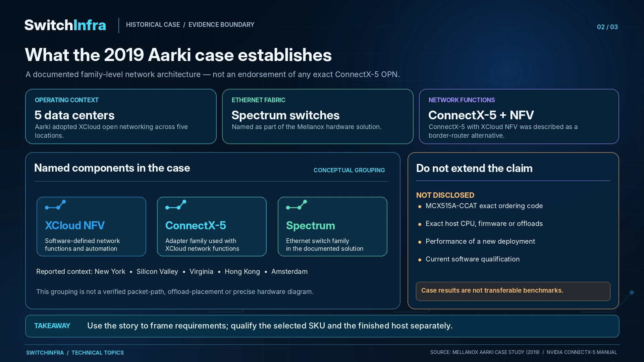
Task: Click Adapter family used with XCloud description
Action: tap(202, 245)
